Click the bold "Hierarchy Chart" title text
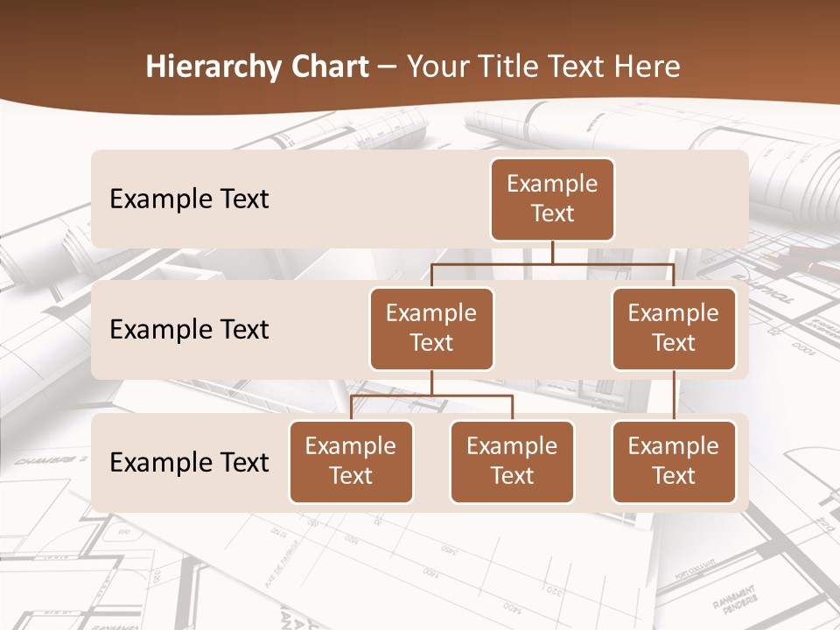 (x=257, y=66)
